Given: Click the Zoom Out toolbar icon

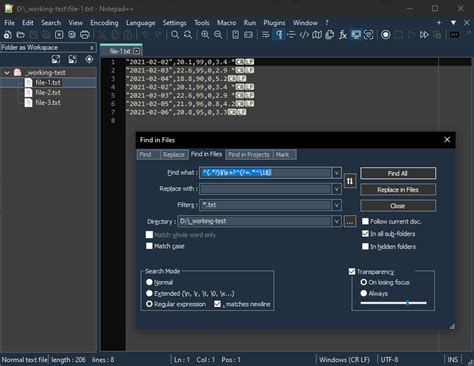Looking at the screenshot, I should click(x=218, y=35).
